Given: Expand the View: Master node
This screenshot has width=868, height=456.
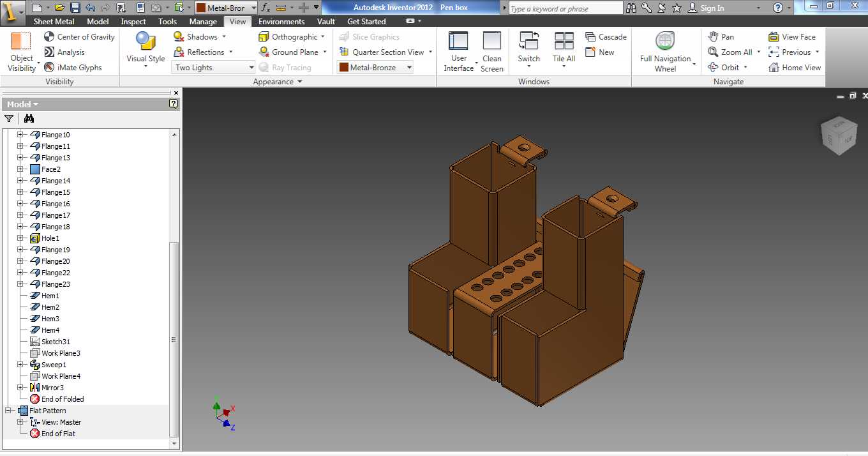Looking at the screenshot, I should [x=20, y=422].
